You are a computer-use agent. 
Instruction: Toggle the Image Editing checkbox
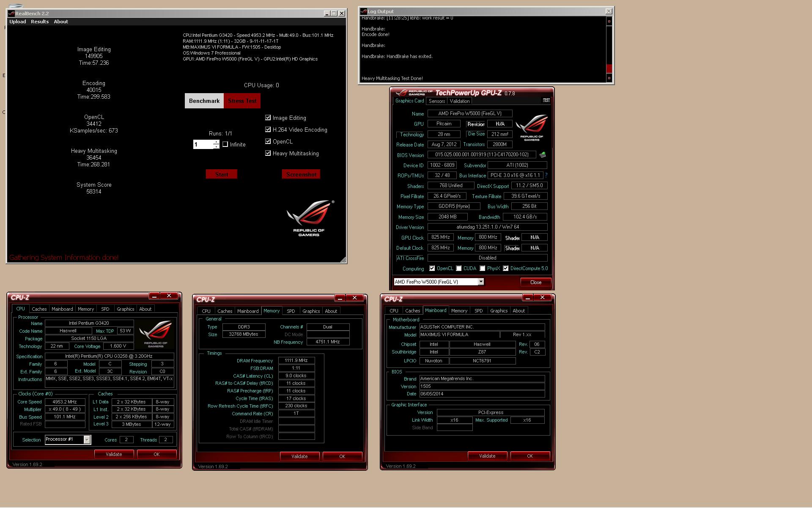[x=268, y=118]
